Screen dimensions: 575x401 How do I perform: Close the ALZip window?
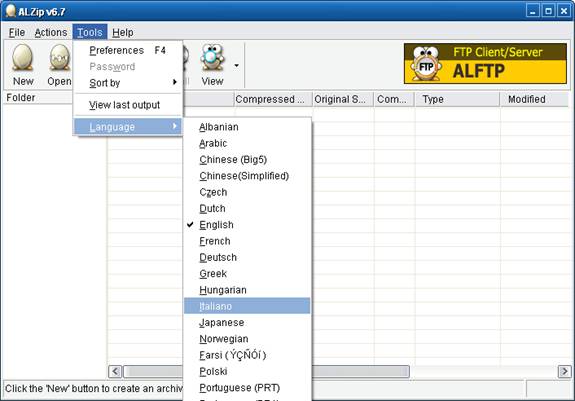564,11
